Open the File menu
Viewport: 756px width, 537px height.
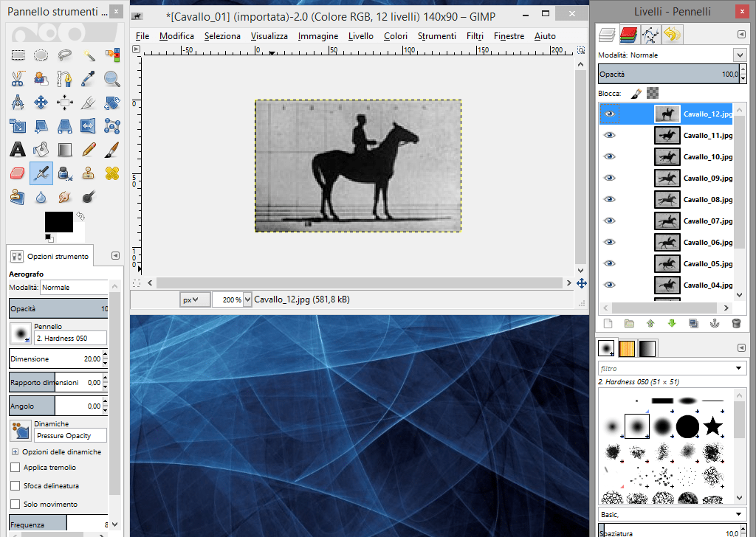click(142, 36)
